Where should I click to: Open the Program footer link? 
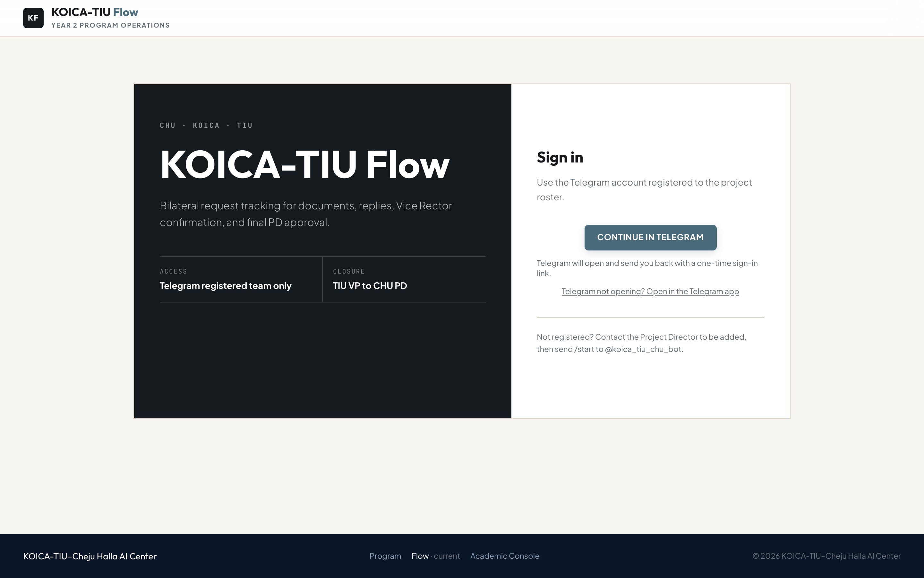pyautogui.click(x=385, y=556)
